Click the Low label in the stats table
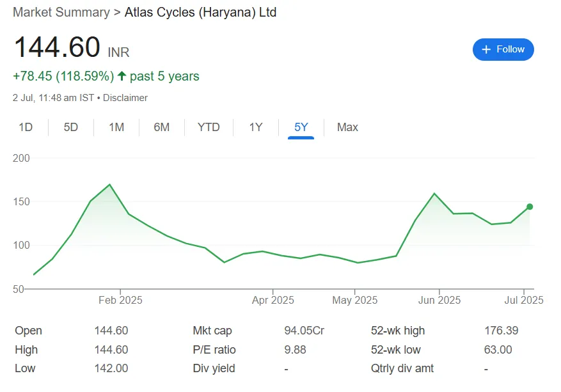Screen dimensions: 561x392 [25, 368]
